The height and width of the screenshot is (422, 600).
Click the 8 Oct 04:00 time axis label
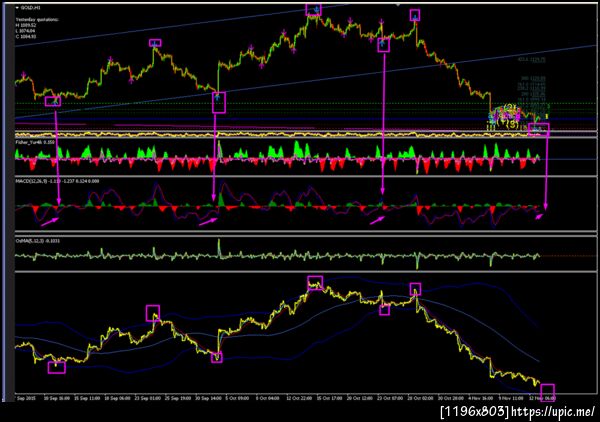(x=267, y=398)
